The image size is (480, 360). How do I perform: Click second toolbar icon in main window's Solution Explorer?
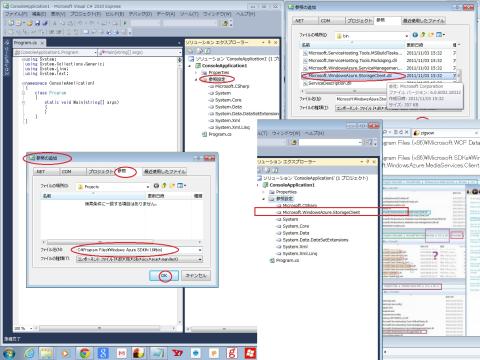pyautogui.click(x=200, y=51)
